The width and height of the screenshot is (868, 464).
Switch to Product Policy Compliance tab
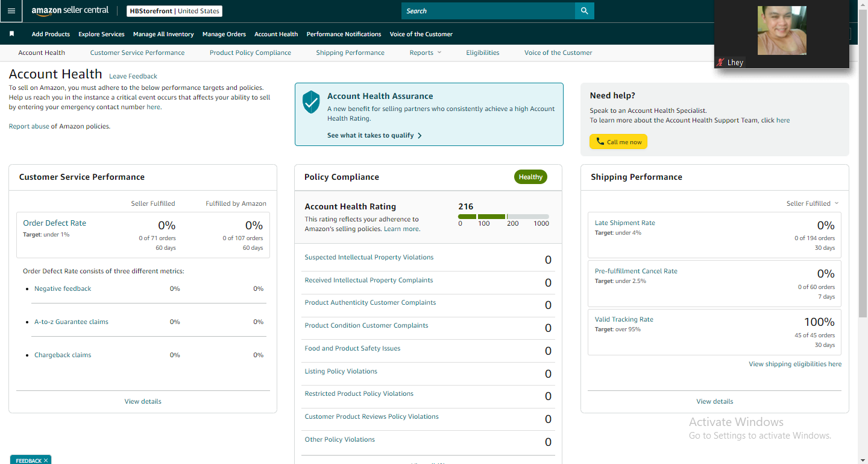click(250, 52)
